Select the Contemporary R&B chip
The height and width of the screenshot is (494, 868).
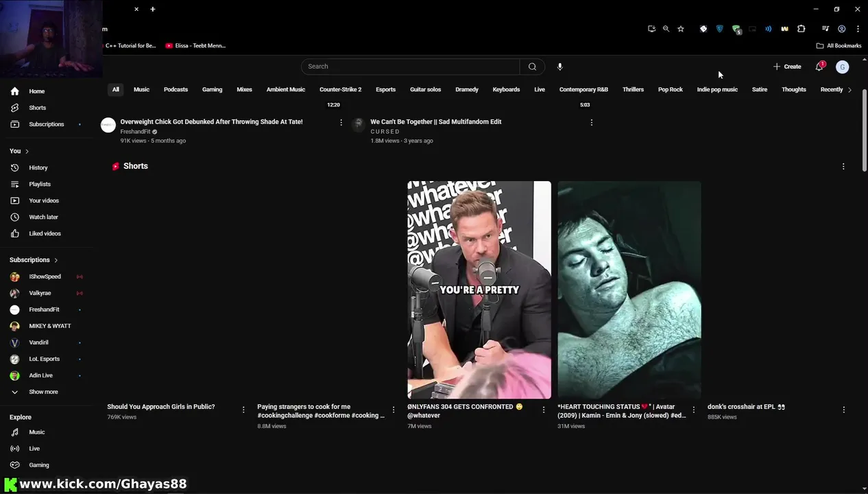click(x=583, y=89)
